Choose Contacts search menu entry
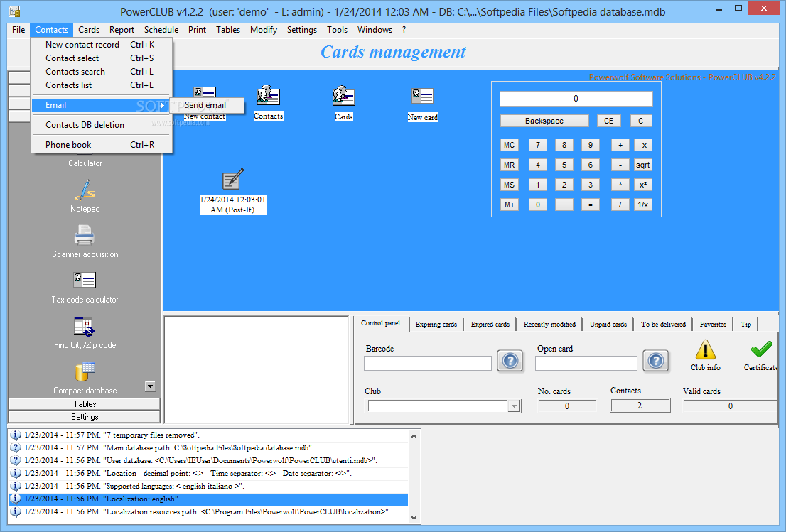Image resolution: width=786 pixels, height=532 pixels. [x=101, y=72]
